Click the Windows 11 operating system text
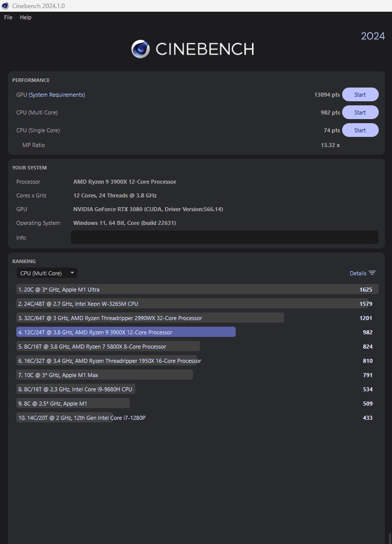The image size is (392, 544). click(125, 223)
